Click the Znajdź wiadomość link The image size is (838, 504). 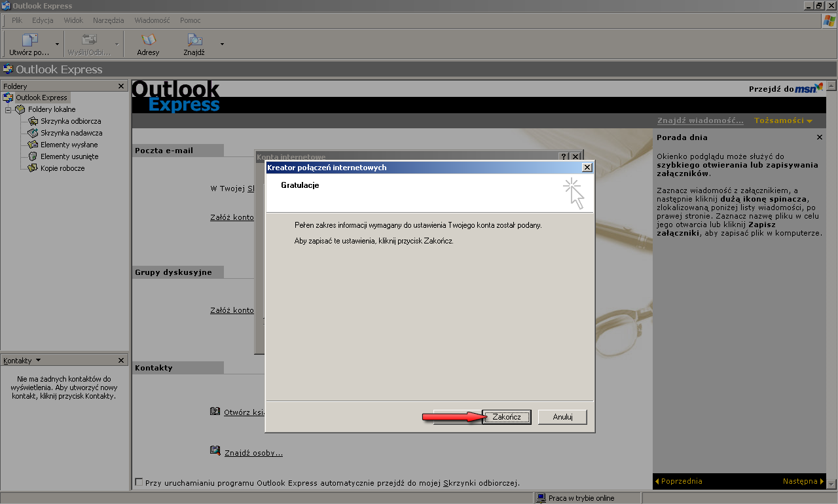[x=701, y=120]
